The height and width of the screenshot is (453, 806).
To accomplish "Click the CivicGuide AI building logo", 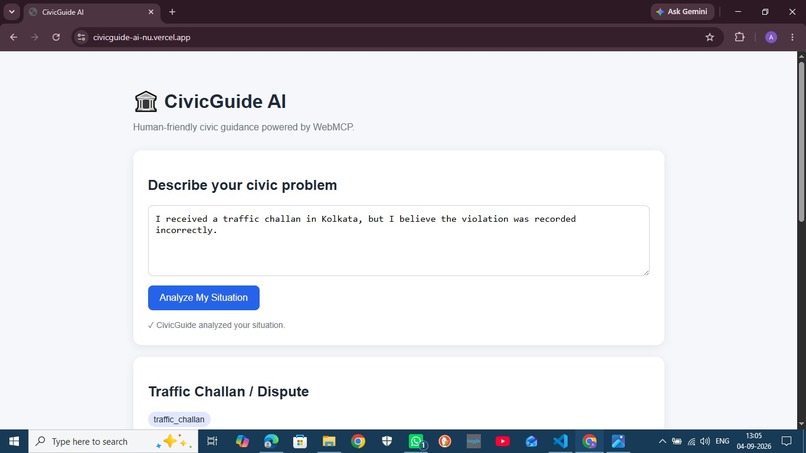I will click(x=145, y=101).
